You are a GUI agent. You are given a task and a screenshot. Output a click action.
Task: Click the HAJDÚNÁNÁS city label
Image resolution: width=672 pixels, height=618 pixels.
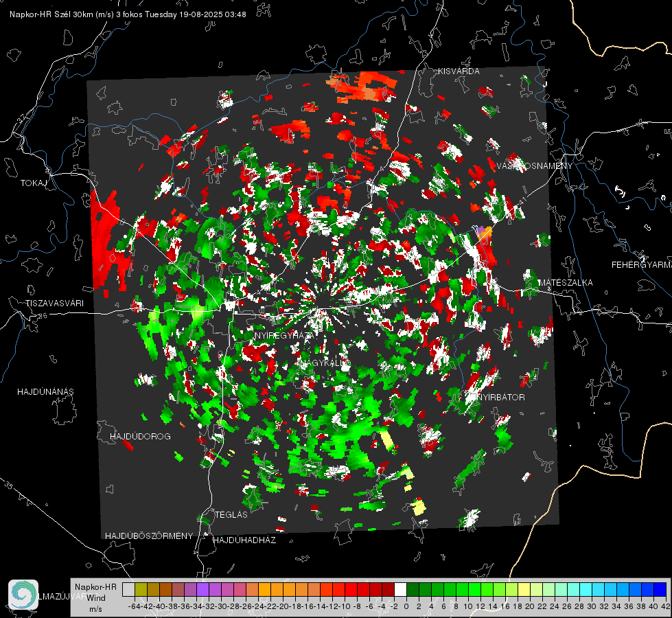point(45,392)
